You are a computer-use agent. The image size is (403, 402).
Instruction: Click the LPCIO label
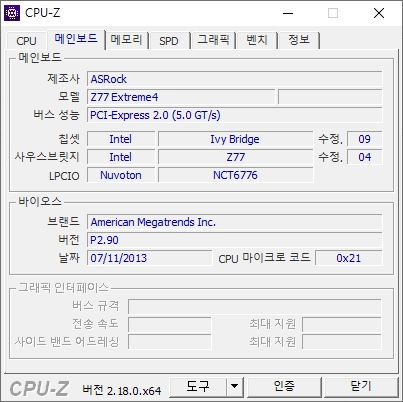64,176
